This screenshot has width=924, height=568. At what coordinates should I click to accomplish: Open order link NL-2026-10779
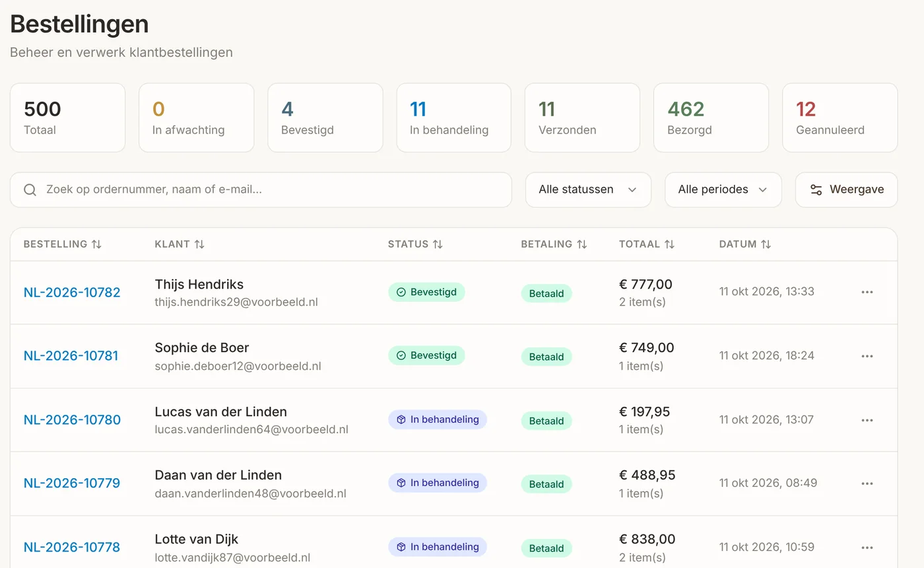pyautogui.click(x=72, y=483)
